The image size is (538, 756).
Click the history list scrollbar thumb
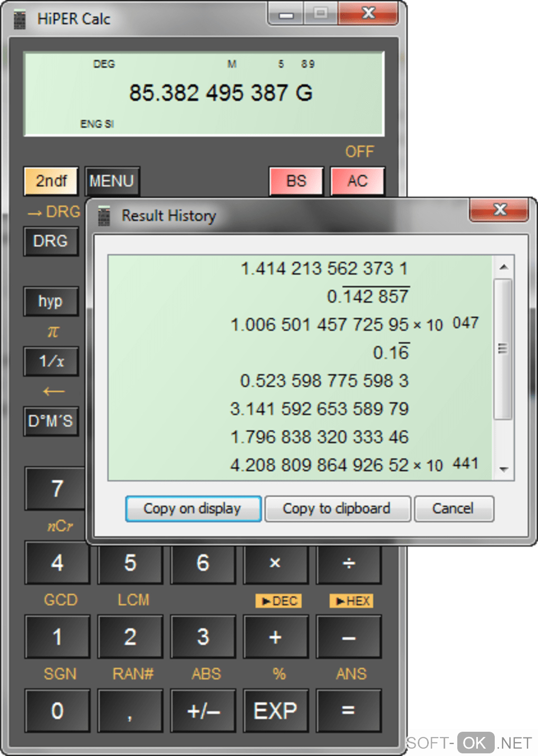click(503, 349)
